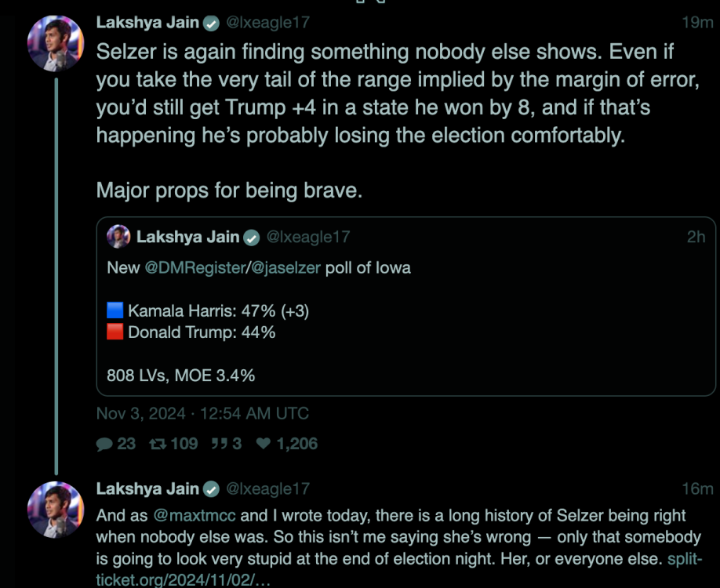Retweet the post with 109 retweets

click(159, 444)
